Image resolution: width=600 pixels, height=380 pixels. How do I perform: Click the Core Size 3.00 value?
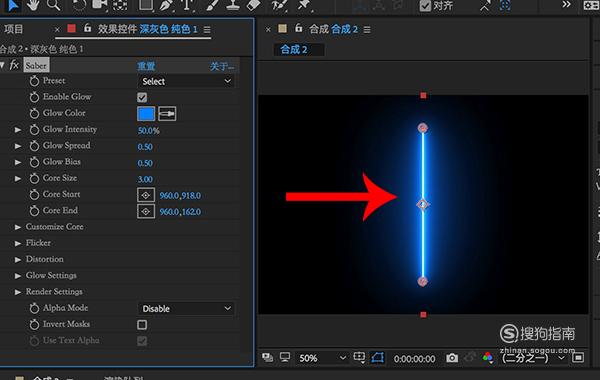[145, 179]
